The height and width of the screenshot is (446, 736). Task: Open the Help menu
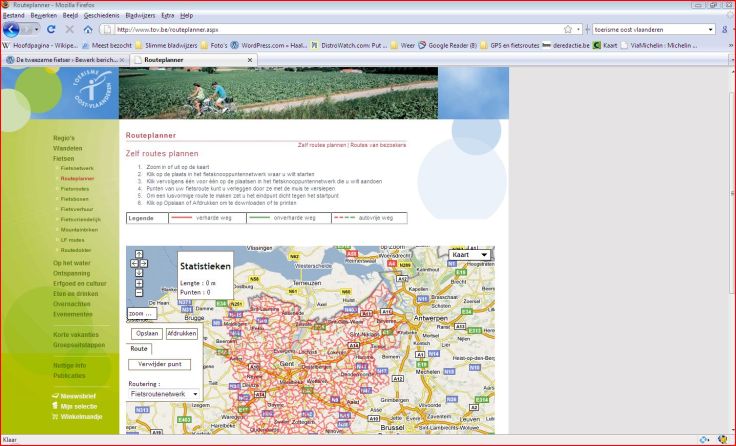[x=186, y=15]
